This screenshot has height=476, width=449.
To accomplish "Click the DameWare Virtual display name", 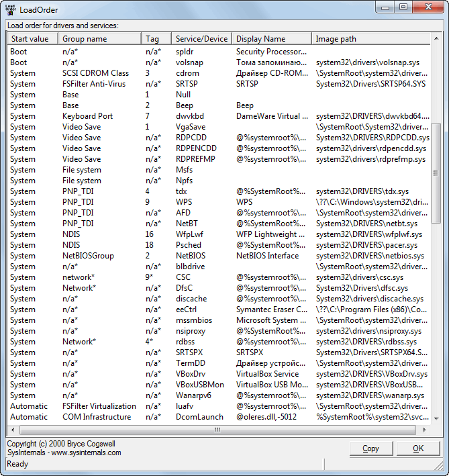I will [x=272, y=116].
